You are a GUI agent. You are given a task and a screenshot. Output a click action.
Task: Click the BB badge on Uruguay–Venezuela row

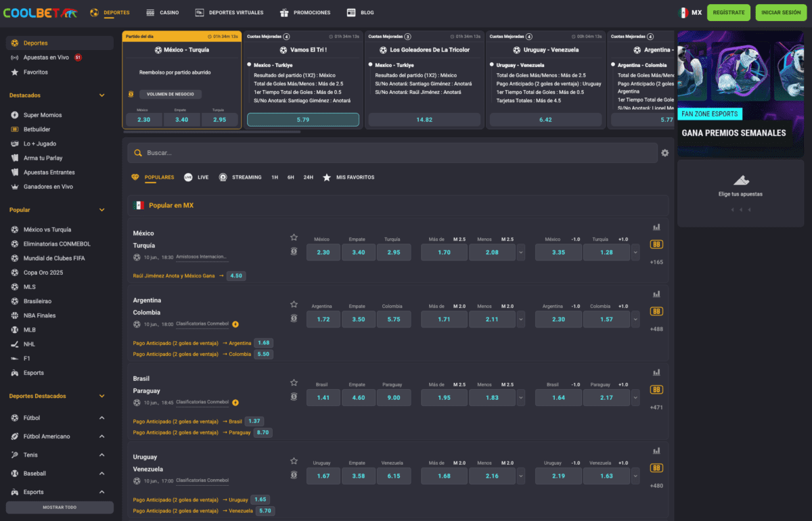[656, 468]
